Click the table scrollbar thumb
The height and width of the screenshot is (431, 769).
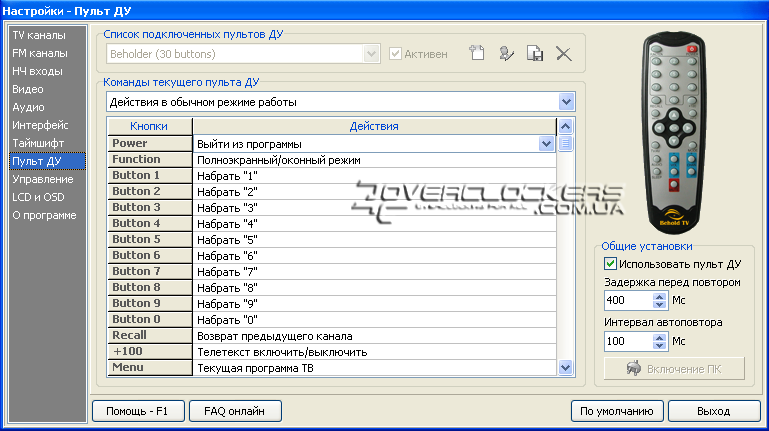[x=565, y=144]
